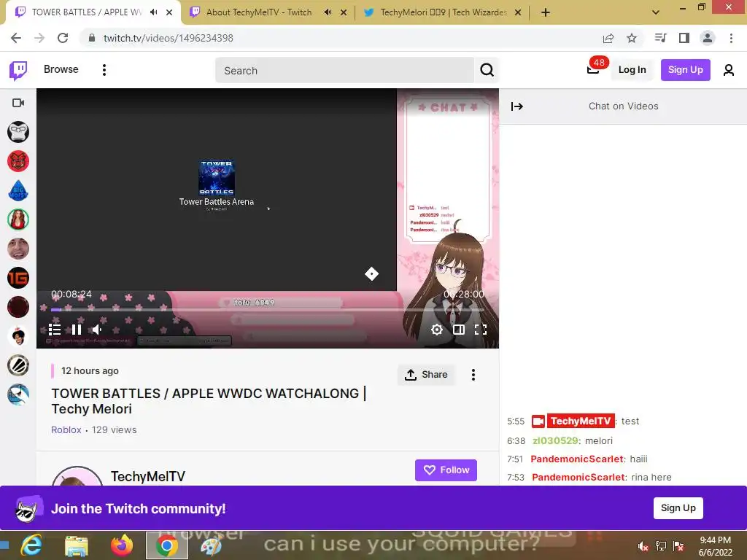747x560 pixels.
Task: Close the TechyMelori Twitter tab
Action: [x=518, y=12]
